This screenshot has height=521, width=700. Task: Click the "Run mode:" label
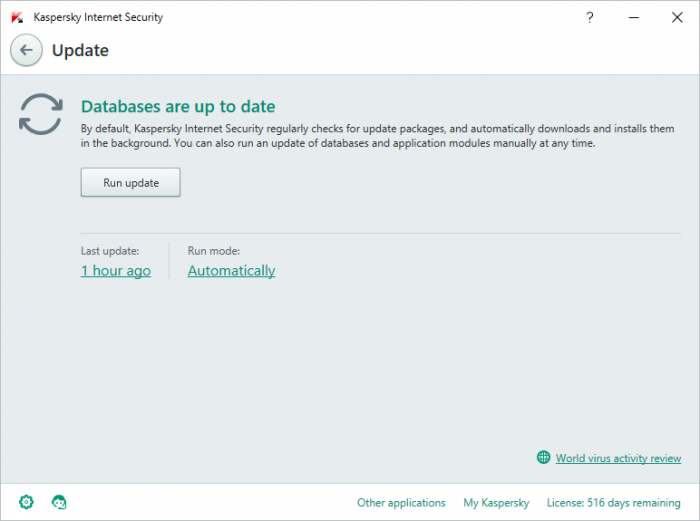[214, 251]
